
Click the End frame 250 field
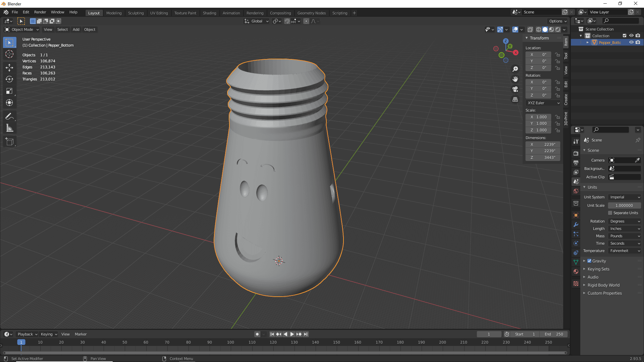554,334
